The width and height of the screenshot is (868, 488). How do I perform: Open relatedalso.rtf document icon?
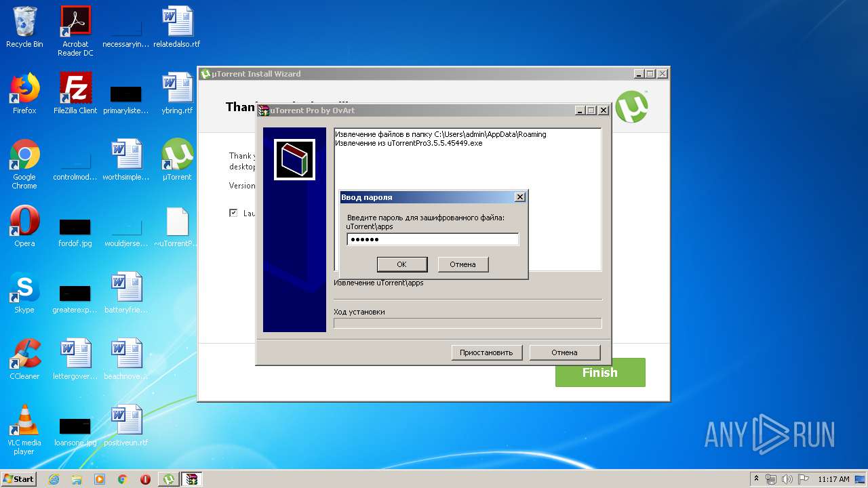click(x=177, y=27)
